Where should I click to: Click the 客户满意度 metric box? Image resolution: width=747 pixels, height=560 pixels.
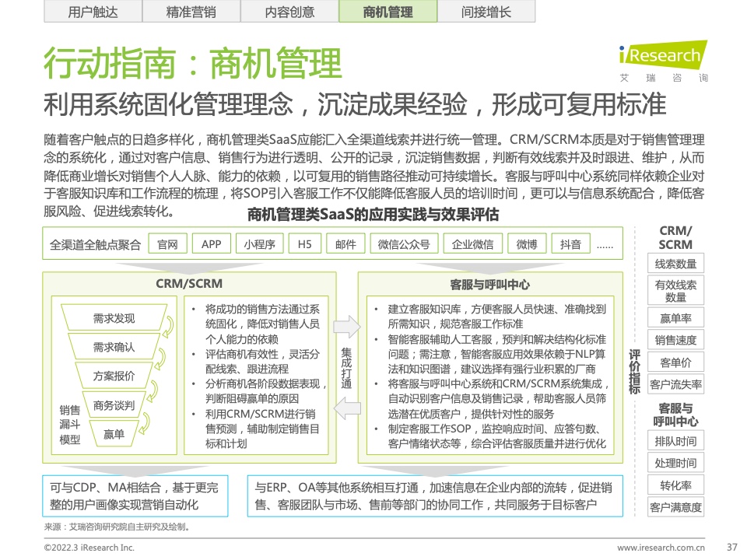pos(675,507)
